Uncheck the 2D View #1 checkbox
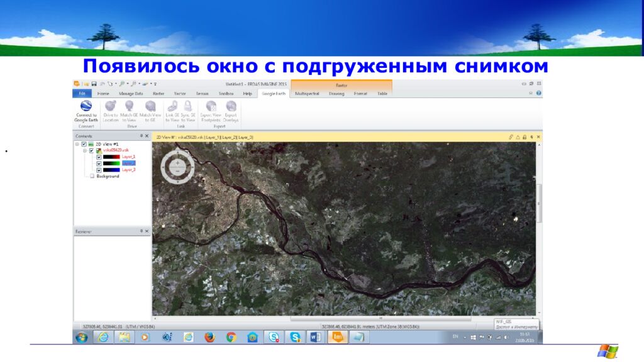Viewport: 644px width, 362px height. (x=84, y=144)
